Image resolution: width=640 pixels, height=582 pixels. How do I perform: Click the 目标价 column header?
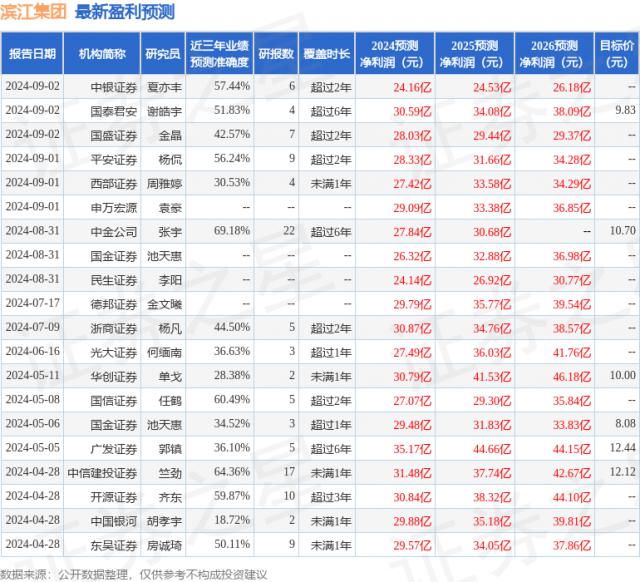point(617,53)
